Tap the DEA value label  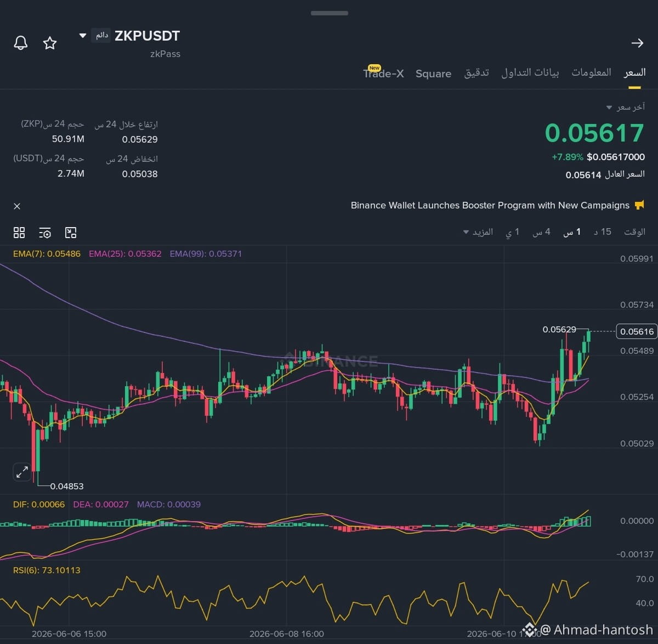(101, 505)
